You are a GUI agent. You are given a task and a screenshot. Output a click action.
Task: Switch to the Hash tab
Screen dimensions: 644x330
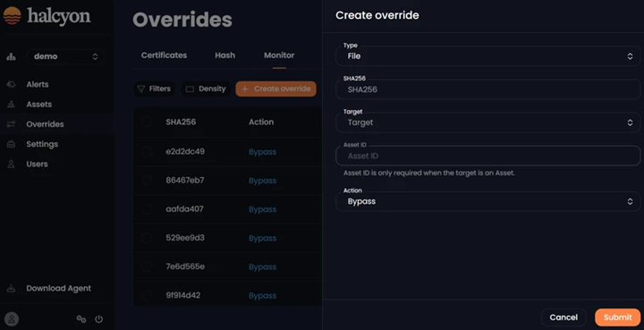(225, 55)
